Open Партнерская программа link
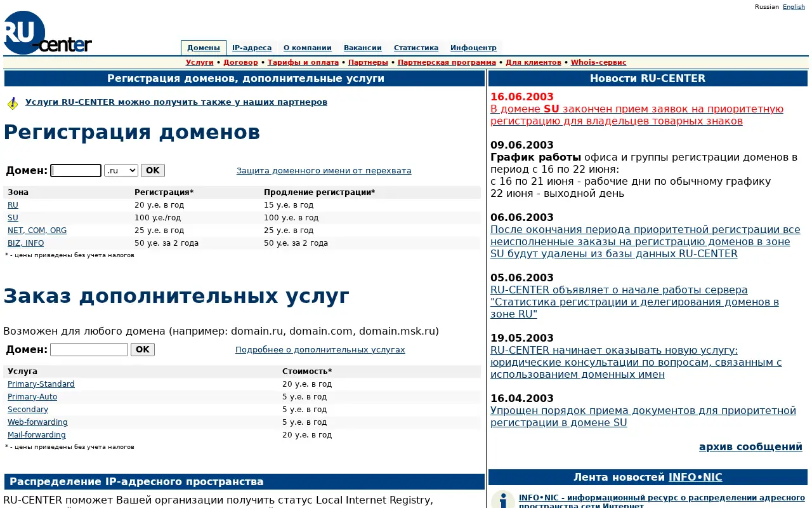Viewport: 812px width, 508px height. 447,62
